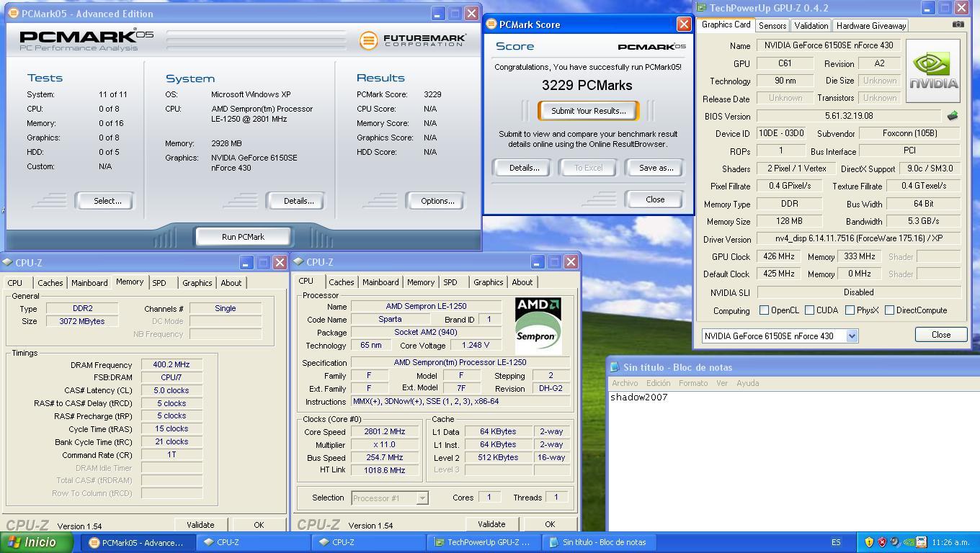Click the AMD Sempron logo in CPU-Z
Viewport: 980px width, 553px height.
(x=538, y=325)
